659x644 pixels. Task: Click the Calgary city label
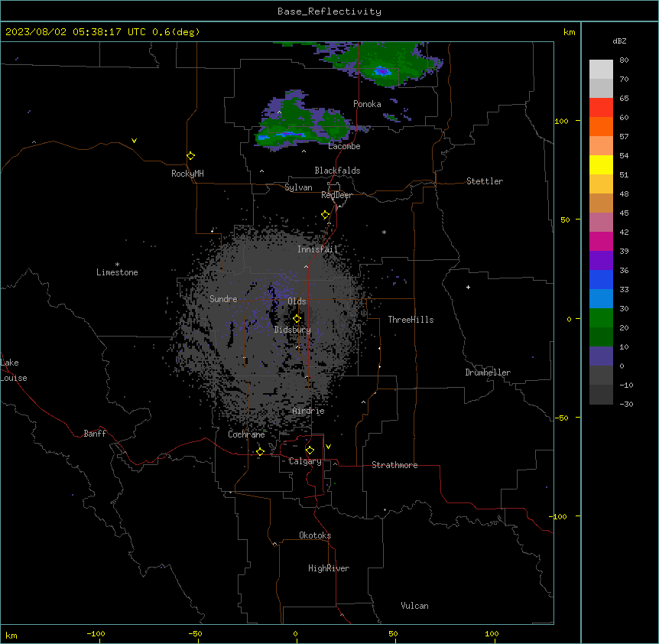point(305,461)
